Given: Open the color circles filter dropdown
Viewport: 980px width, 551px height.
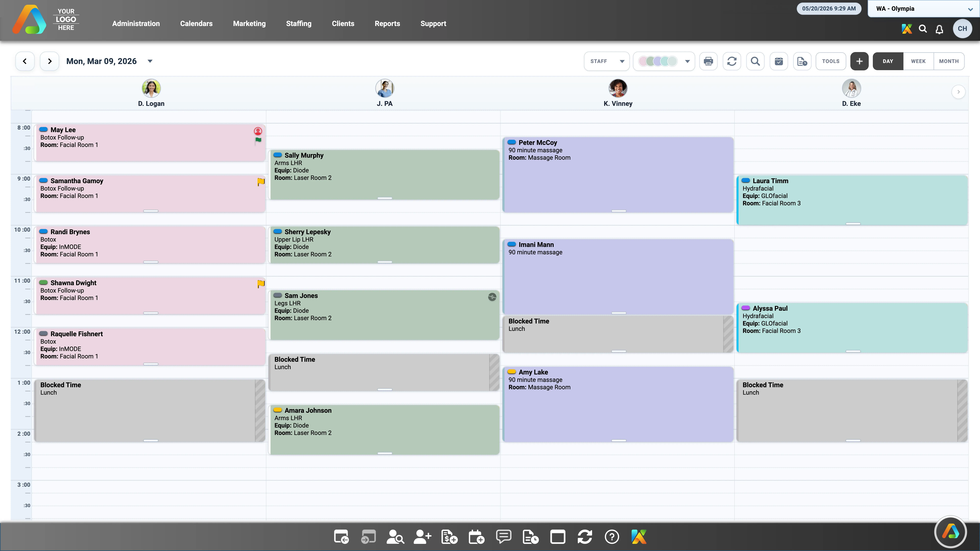Looking at the screenshot, I should click(x=664, y=61).
